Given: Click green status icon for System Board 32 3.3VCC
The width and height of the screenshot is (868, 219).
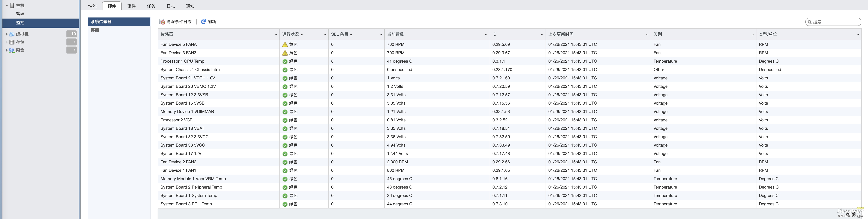Looking at the screenshot, I should click(285, 137).
